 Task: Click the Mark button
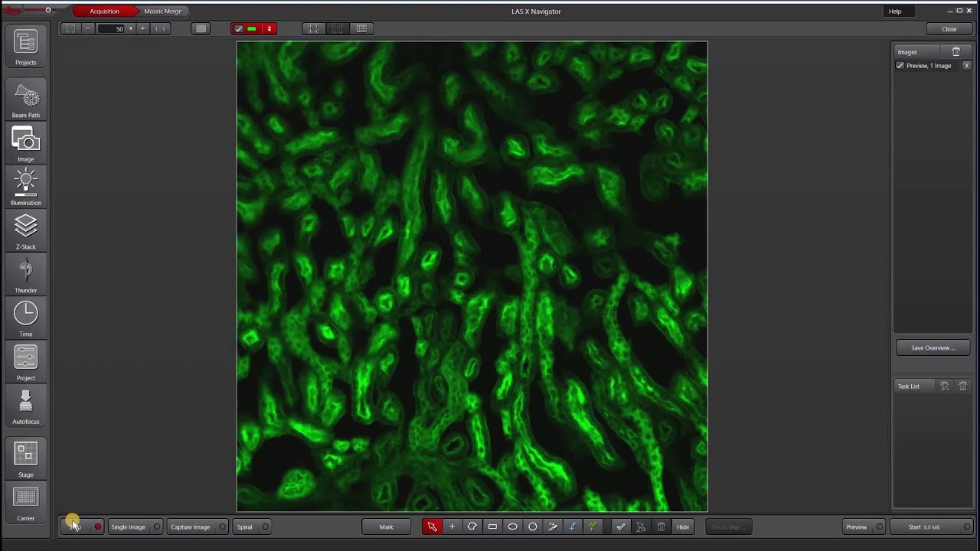tap(387, 527)
